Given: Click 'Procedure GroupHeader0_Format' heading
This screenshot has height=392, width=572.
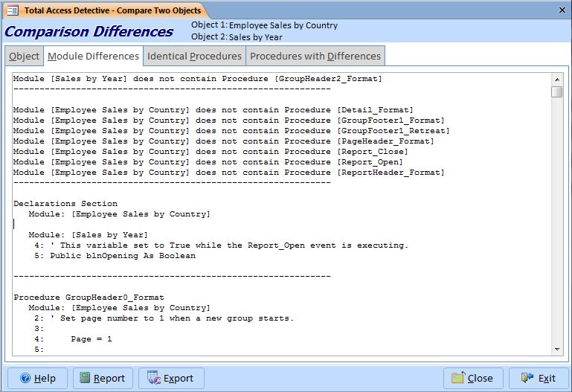Looking at the screenshot, I should tap(89, 298).
